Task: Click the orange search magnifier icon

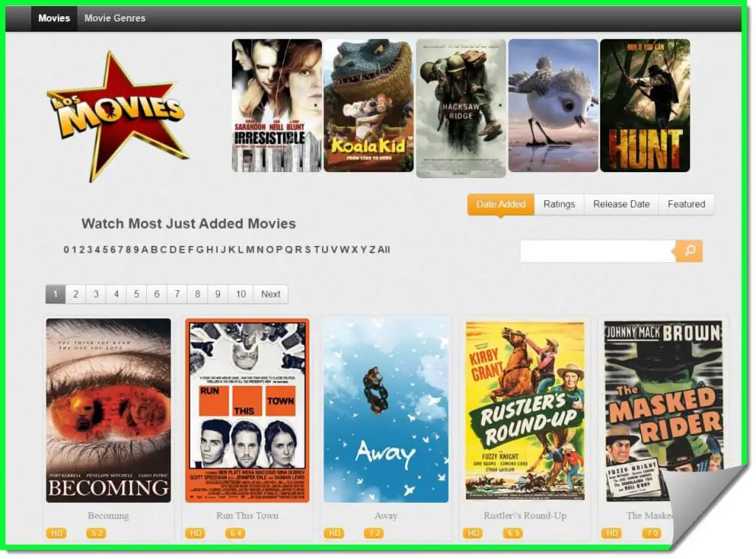Action: (x=688, y=251)
